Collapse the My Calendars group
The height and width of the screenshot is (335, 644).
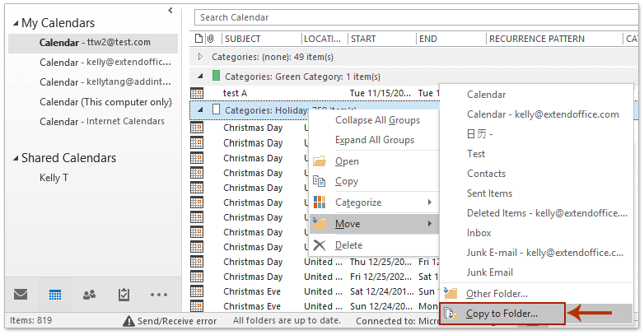[14, 24]
